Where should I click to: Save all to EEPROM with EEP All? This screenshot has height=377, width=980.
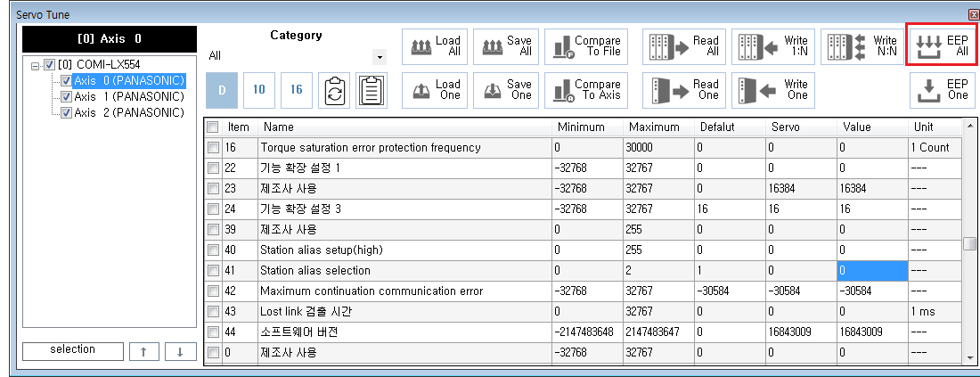[942, 46]
